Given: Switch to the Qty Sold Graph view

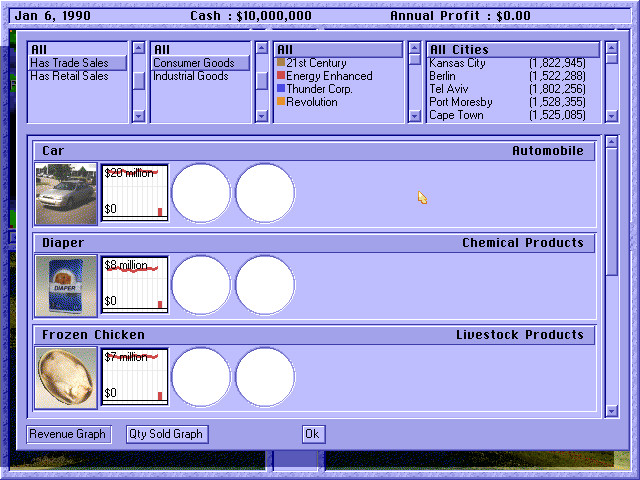Looking at the screenshot, I should [167, 434].
